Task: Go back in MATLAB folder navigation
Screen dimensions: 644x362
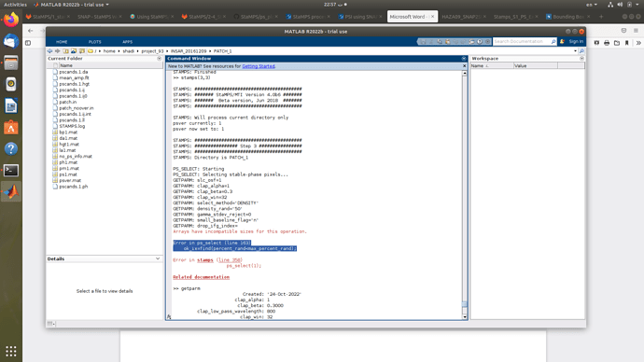Action: point(49,51)
